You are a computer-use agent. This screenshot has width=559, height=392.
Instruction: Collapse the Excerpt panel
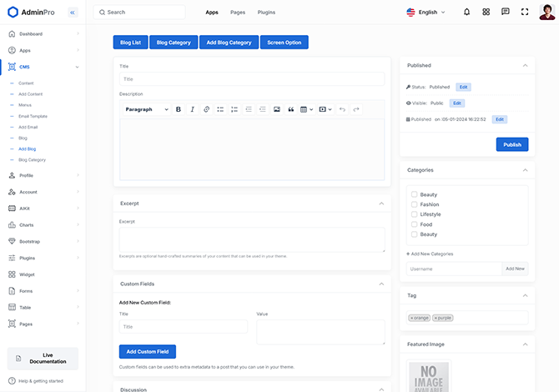pos(381,203)
